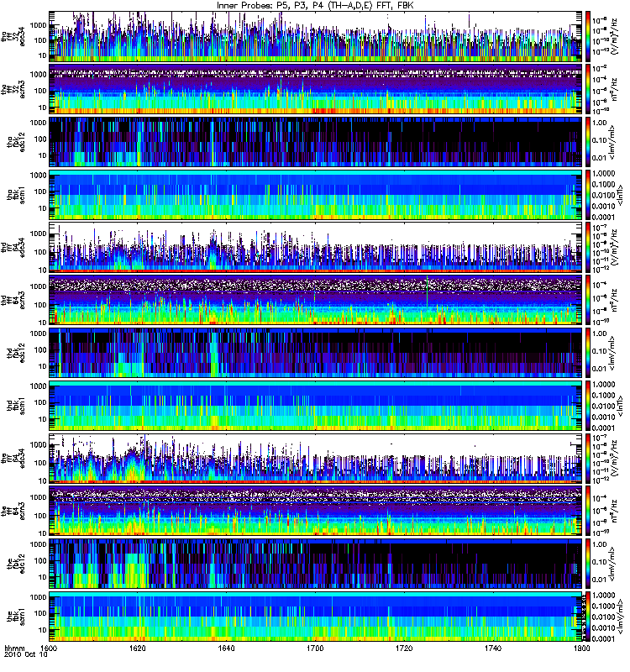This screenshot has width=630, height=672.
Task: Select the bottom the fbk scm1 panel
Action: [x=316, y=617]
